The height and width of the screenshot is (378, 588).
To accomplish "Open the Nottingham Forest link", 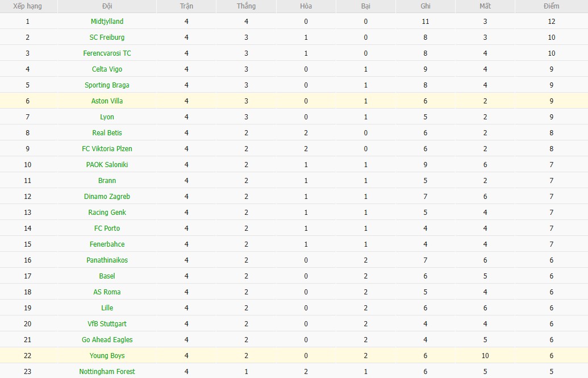I will [107, 372].
